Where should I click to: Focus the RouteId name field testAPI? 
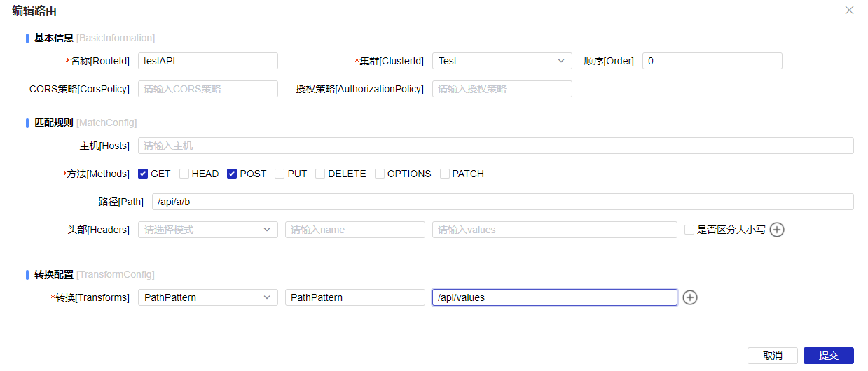(x=208, y=61)
